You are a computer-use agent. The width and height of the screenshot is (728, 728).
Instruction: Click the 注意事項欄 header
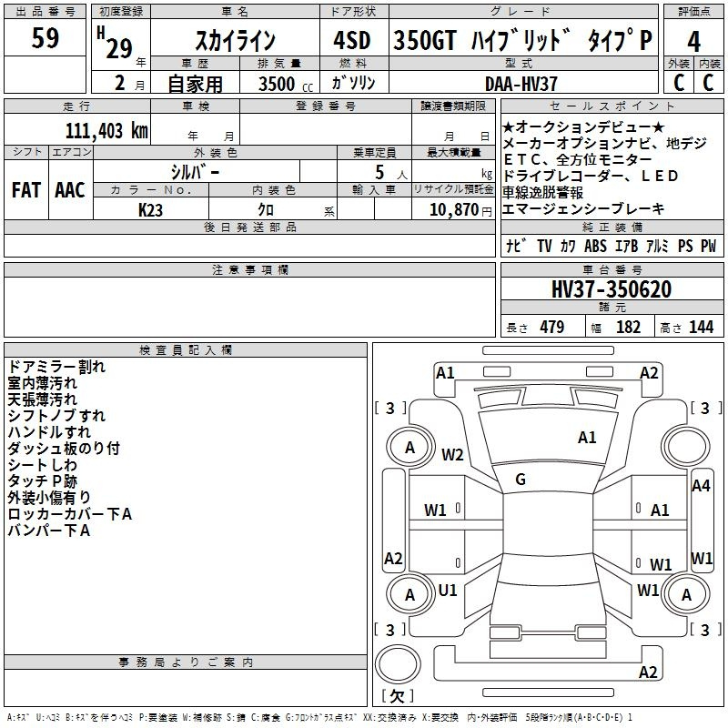pos(249,269)
